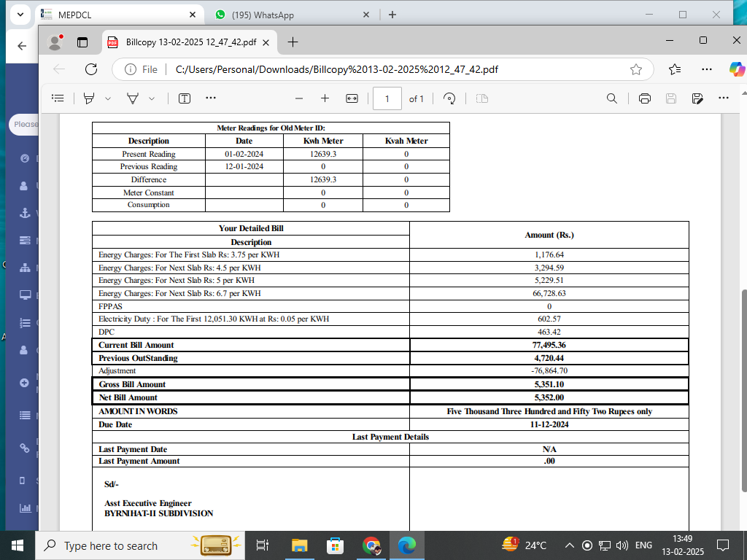This screenshot has width=747, height=560.
Task: Open the notification center
Action: click(723, 545)
